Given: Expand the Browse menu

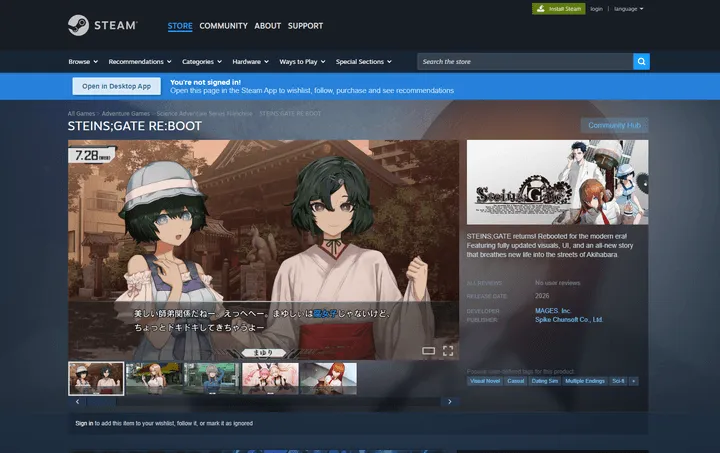Looking at the screenshot, I should (x=83, y=62).
